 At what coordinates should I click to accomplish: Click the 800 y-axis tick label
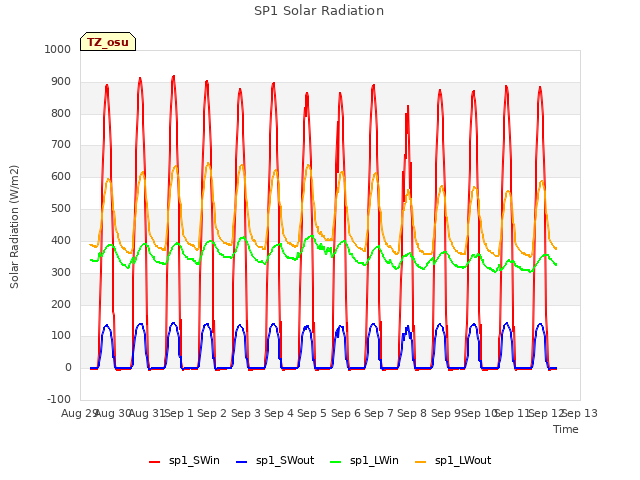pyautogui.click(x=61, y=113)
